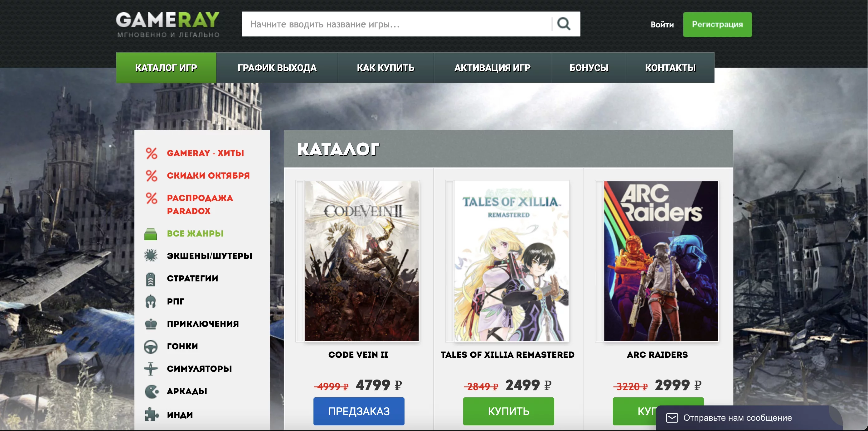The width and height of the screenshot is (868, 431).
Task: Click the helmet icon next to РПГ
Action: click(x=151, y=301)
